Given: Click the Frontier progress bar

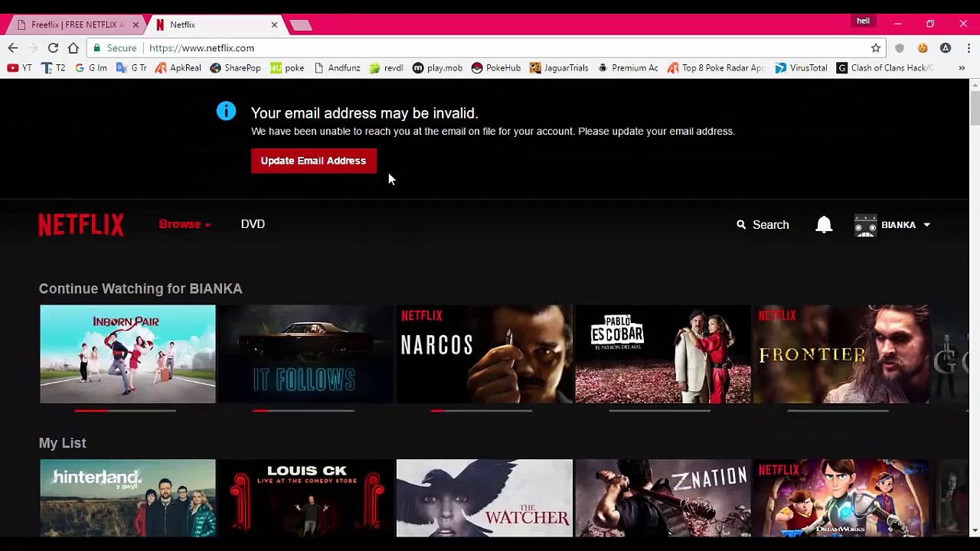Looking at the screenshot, I should tap(838, 411).
